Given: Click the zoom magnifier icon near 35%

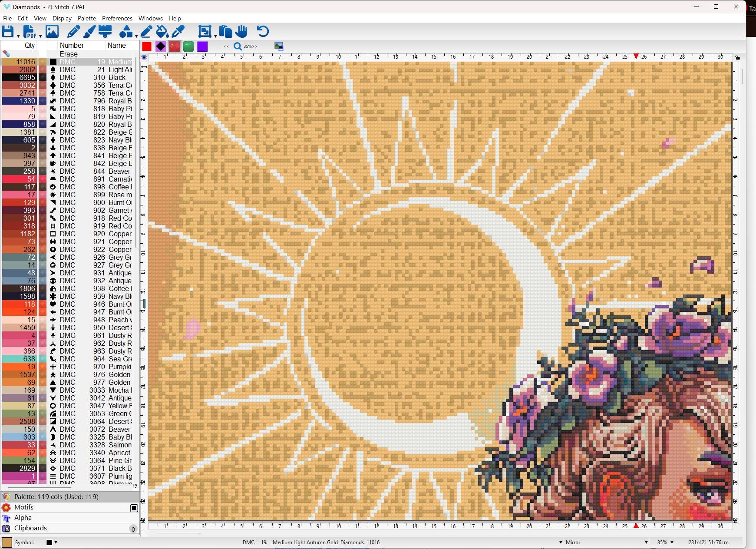Looking at the screenshot, I should [238, 46].
